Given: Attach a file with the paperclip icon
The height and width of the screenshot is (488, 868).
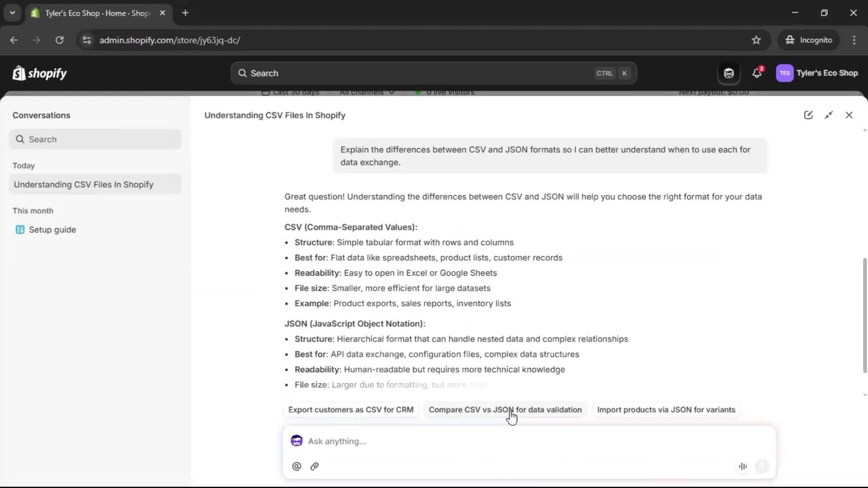Looking at the screenshot, I should [x=315, y=466].
